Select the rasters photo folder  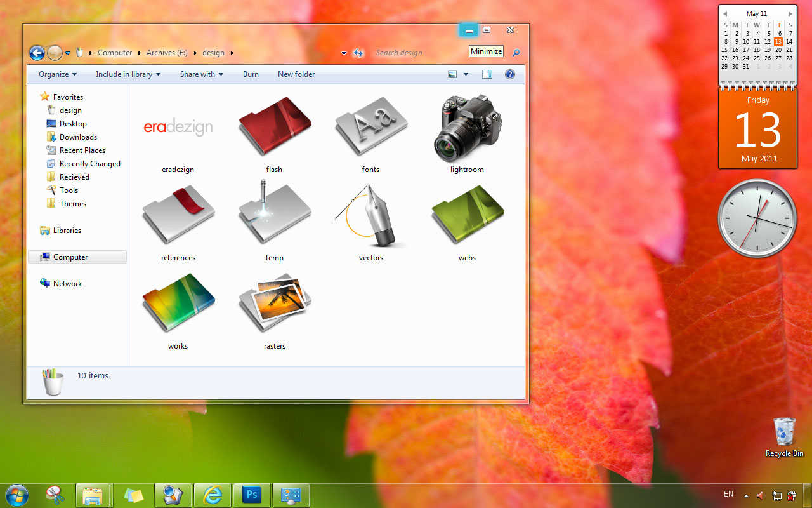[x=275, y=303]
